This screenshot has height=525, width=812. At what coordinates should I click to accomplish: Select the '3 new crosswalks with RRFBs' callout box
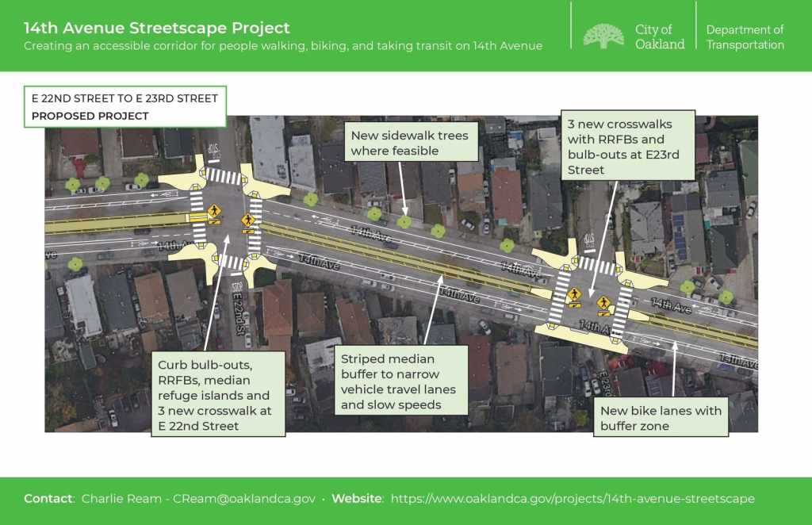point(627,147)
